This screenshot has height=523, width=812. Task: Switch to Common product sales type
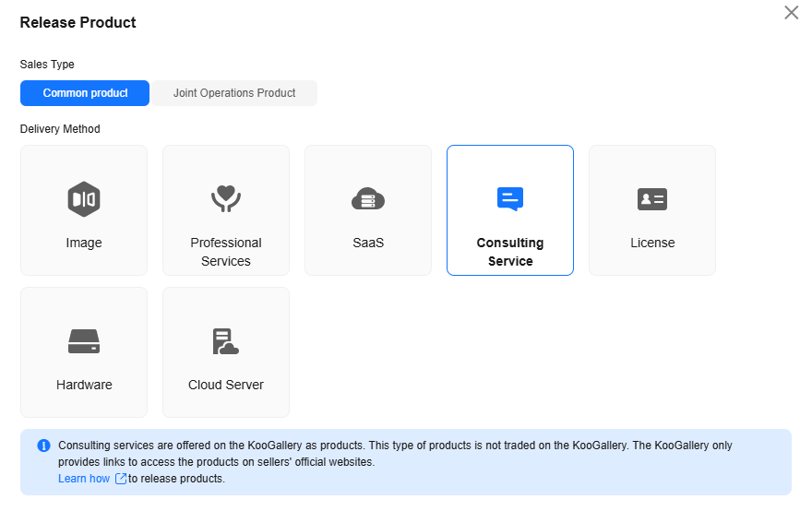pos(85,93)
